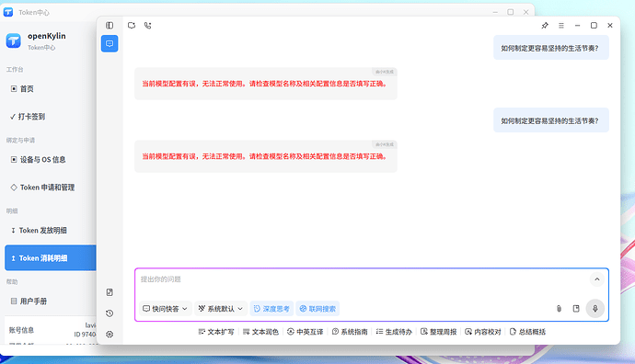
Task: Choose the 系统指南 quick action
Action: click(x=350, y=332)
